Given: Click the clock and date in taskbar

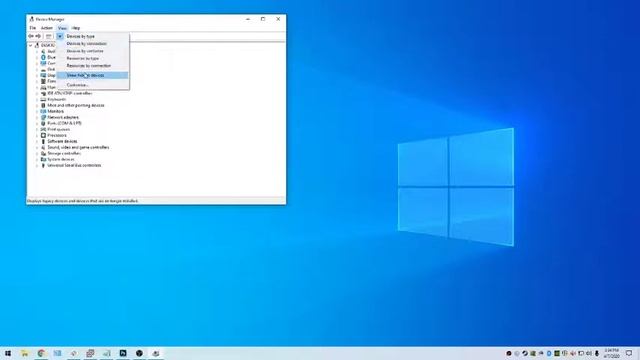Looking at the screenshot, I should (x=611, y=353).
